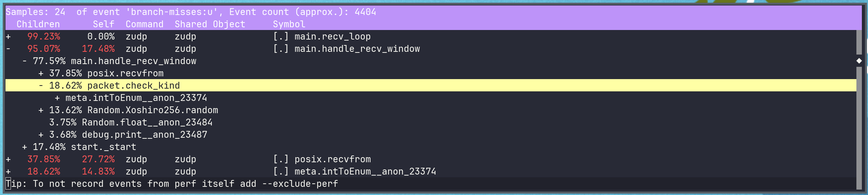This screenshot has width=868, height=195.
Task: Expand the bottom meta.intToEnum__anon_23374 symbol row
Action: [x=8, y=171]
